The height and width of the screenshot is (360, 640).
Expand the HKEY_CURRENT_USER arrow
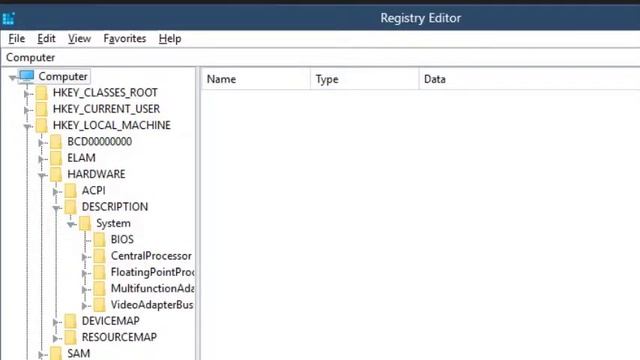(x=27, y=110)
